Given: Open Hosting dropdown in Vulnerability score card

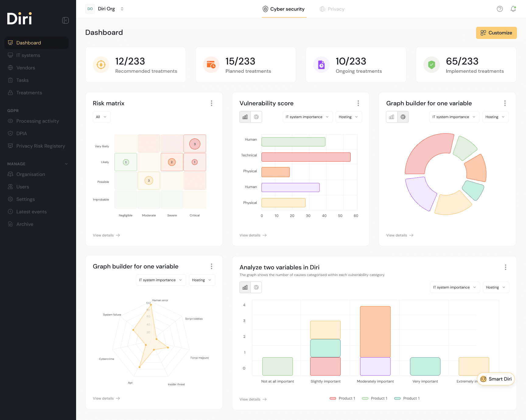Looking at the screenshot, I should coord(349,117).
